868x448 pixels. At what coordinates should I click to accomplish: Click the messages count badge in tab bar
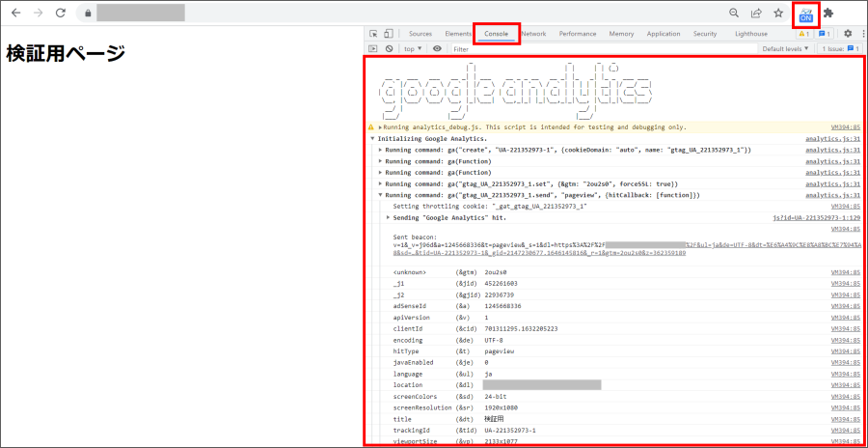(825, 34)
